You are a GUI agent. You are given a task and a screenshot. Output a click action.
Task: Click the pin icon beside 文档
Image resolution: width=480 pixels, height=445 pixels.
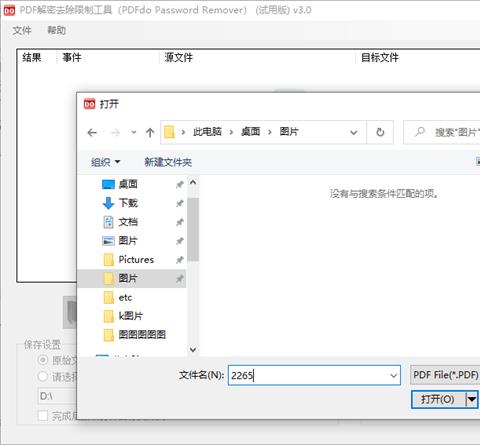[180, 222]
